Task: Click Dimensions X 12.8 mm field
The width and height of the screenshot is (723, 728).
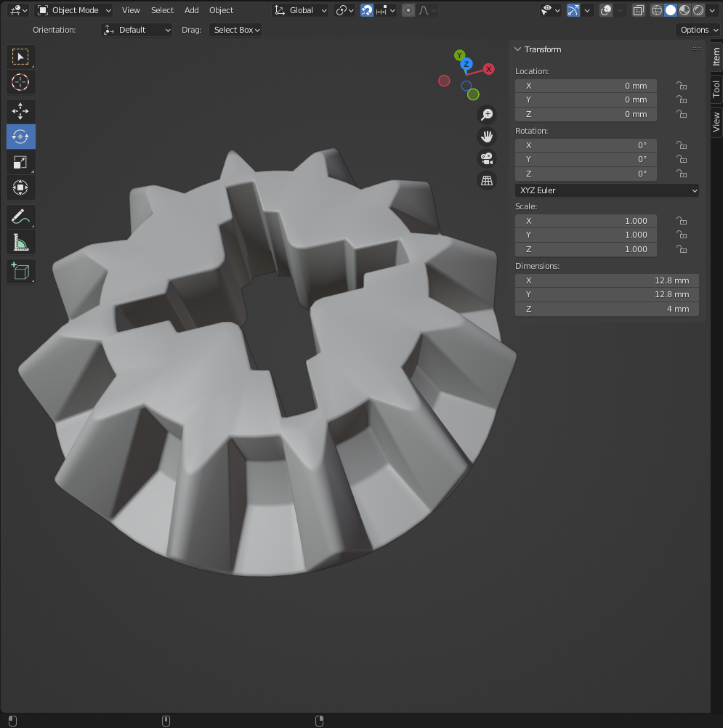Action: tap(607, 280)
